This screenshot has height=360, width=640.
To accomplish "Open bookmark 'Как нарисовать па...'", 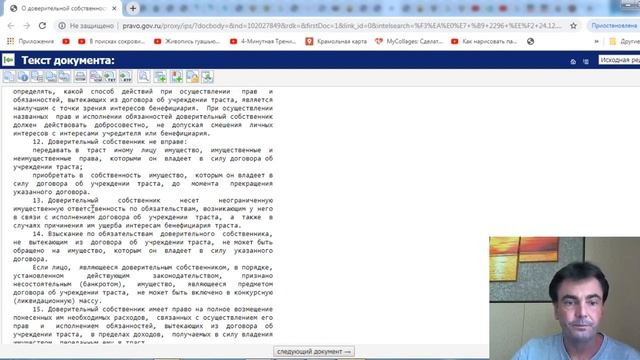I will 484,41.
